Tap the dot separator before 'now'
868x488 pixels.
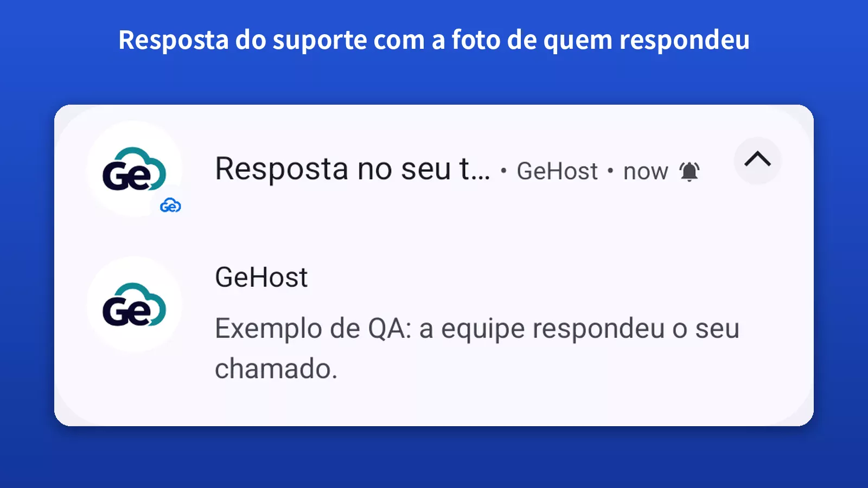[x=610, y=171]
